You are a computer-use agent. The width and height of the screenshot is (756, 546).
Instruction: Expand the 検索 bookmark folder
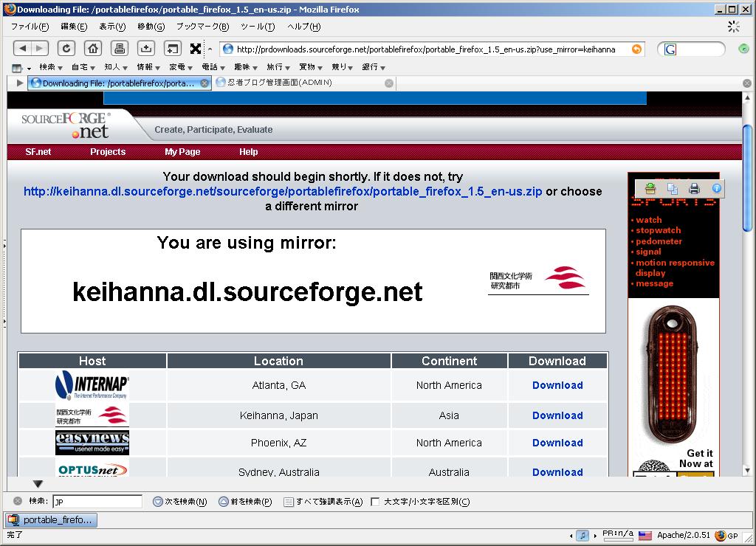pos(51,67)
